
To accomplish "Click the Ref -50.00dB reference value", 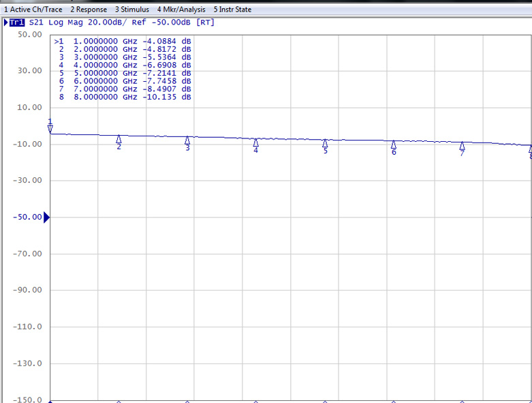I will pos(162,23).
